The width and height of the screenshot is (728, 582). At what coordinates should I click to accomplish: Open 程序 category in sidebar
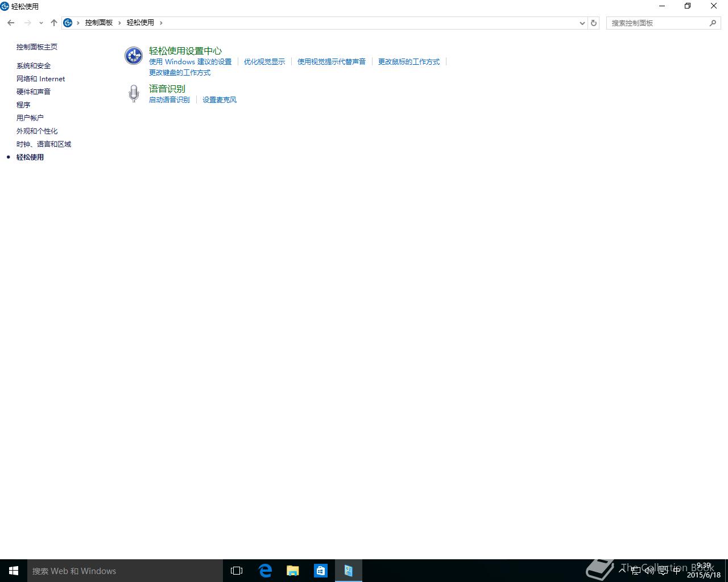23,105
